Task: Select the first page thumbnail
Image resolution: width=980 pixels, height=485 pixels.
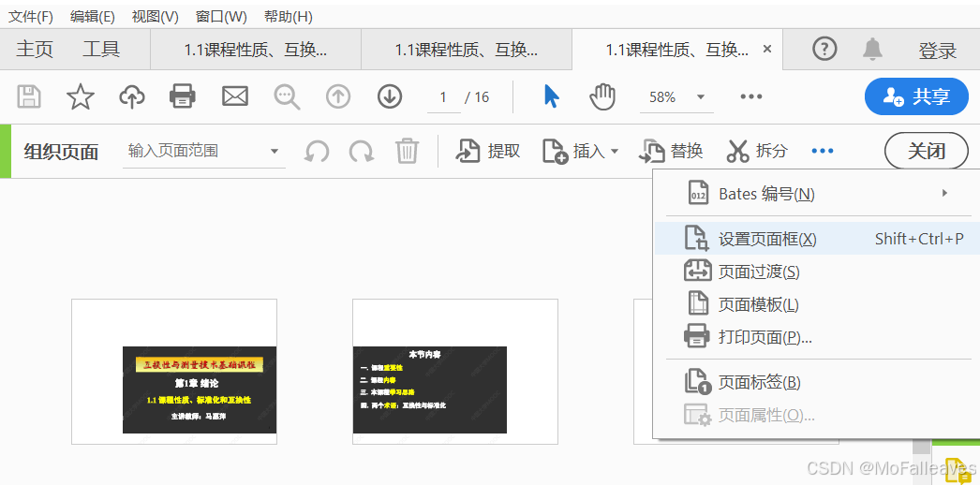Action: coord(174,372)
